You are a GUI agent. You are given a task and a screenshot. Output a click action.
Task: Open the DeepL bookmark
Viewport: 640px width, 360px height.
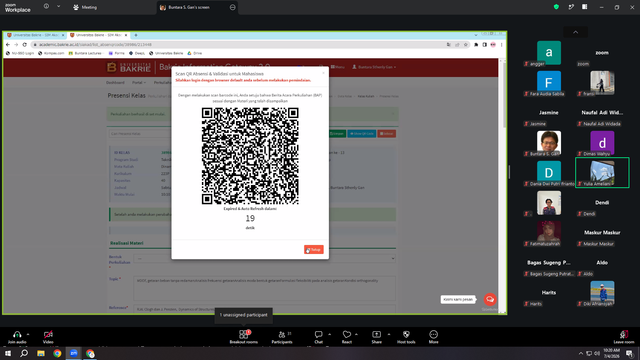137,53
